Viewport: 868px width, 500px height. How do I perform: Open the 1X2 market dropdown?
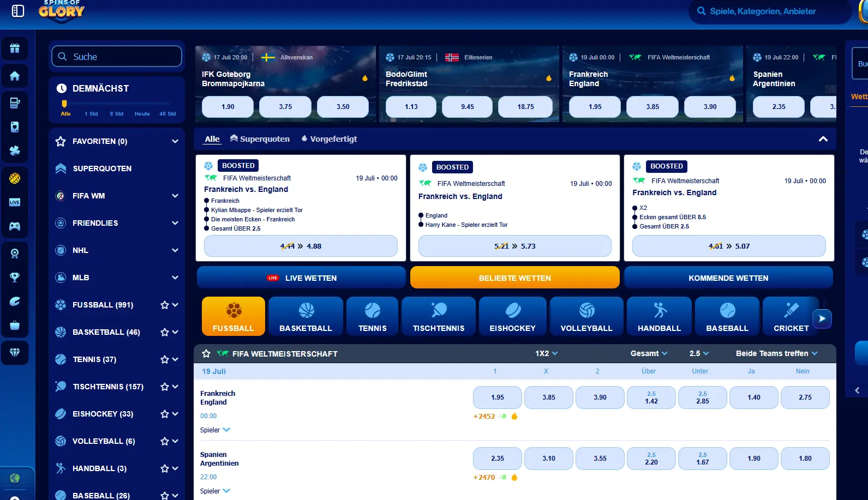[x=546, y=353]
